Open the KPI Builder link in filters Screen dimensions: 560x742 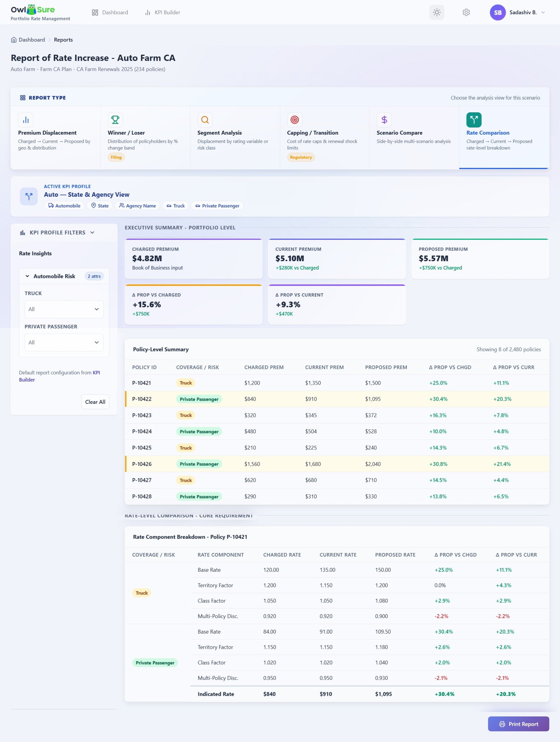point(59,376)
